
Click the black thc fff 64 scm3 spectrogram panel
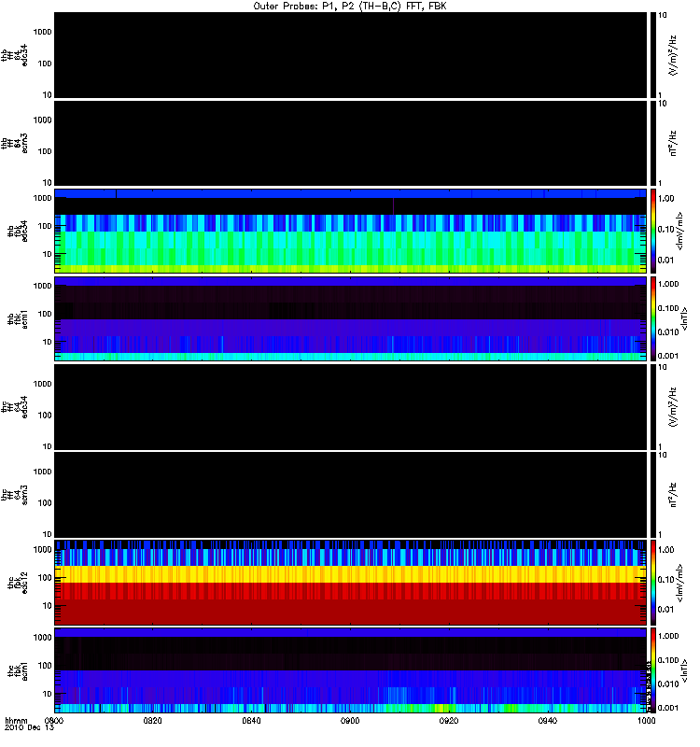[x=350, y=495]
